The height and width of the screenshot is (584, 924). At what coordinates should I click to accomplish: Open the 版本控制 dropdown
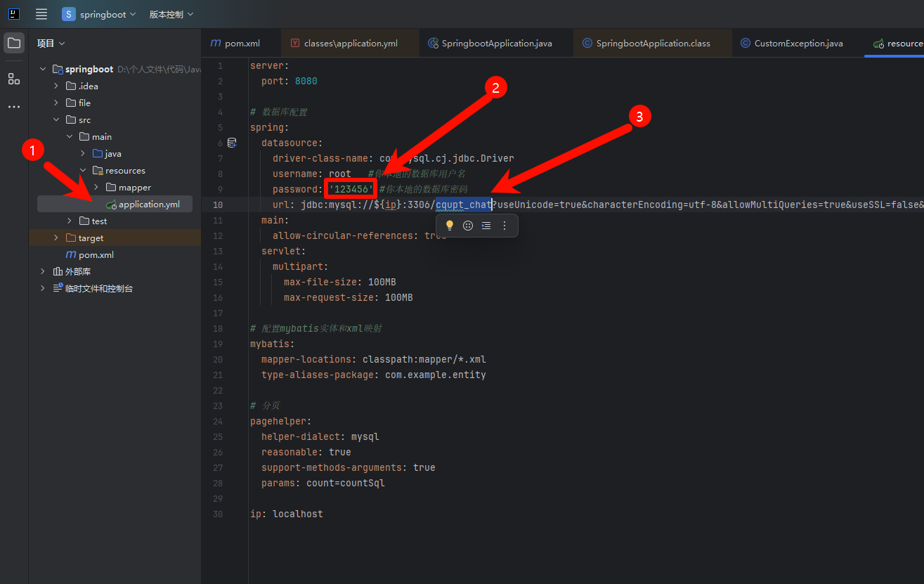coord(171,14)
